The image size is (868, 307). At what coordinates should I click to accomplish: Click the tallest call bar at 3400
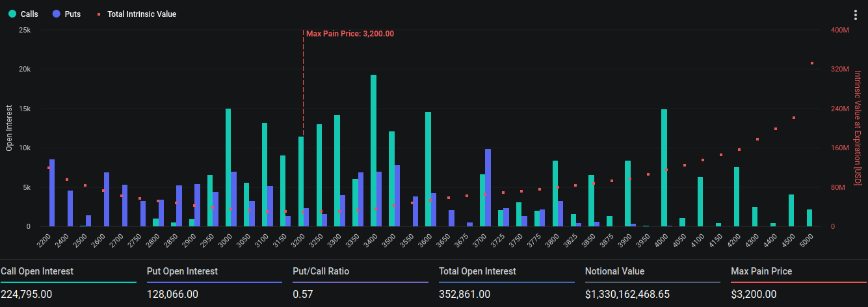click(373, 151)
